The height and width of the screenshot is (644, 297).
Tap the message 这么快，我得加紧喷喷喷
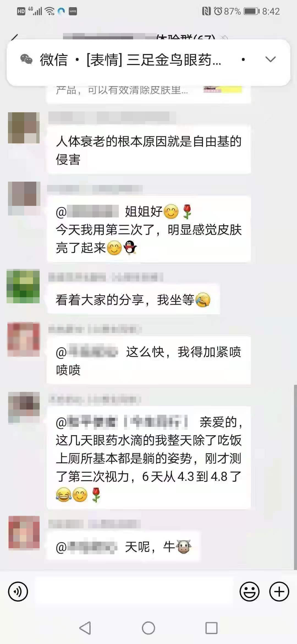[x=149, y=361]
